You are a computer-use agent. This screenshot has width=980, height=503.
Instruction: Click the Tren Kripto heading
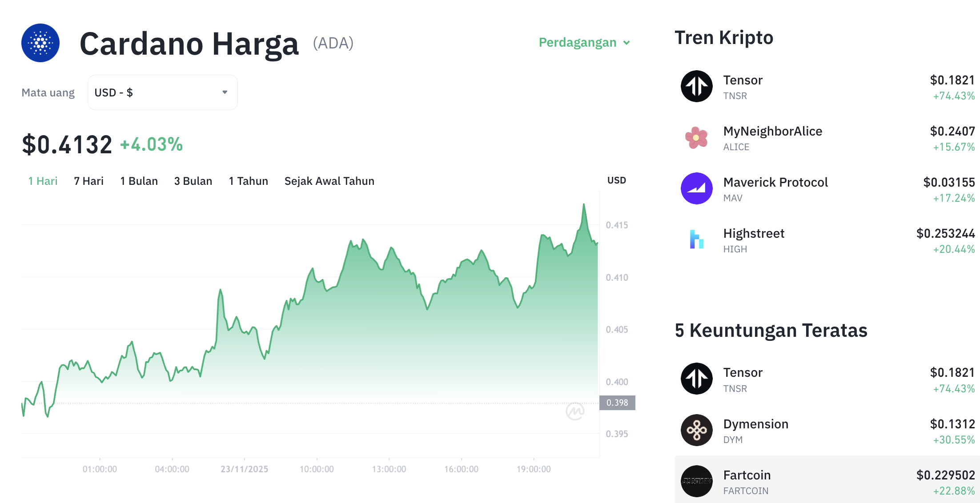[724, 37]
